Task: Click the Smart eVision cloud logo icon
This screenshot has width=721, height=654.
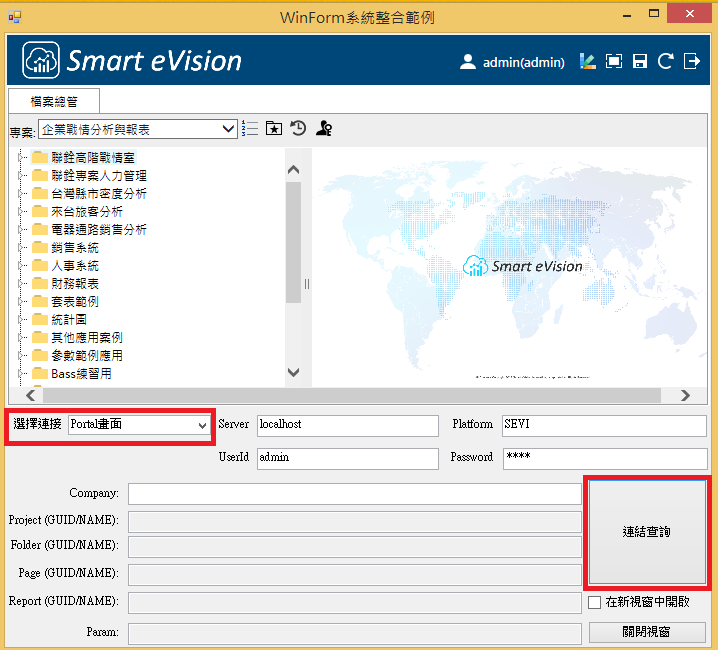Action: point(40,60)
